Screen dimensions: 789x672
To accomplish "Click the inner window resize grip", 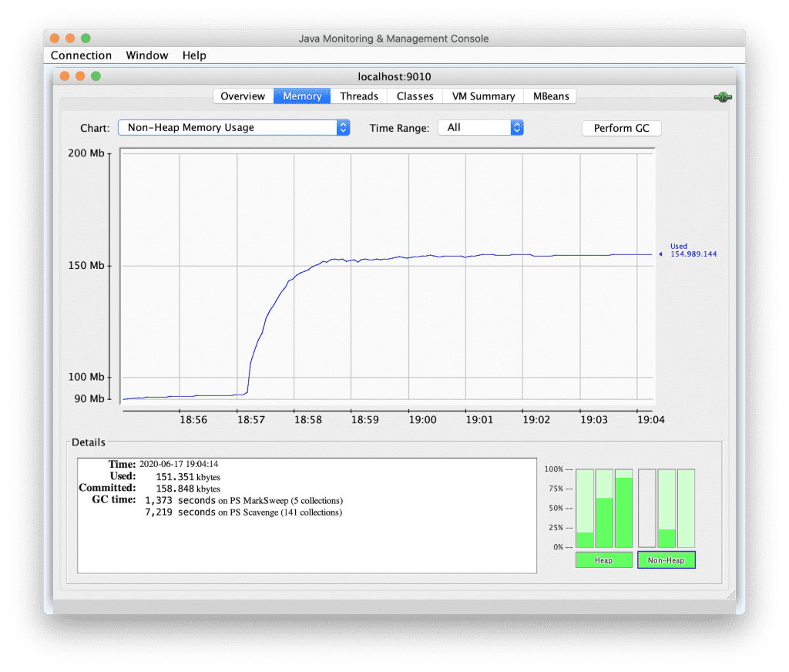I will pos(730,595).
